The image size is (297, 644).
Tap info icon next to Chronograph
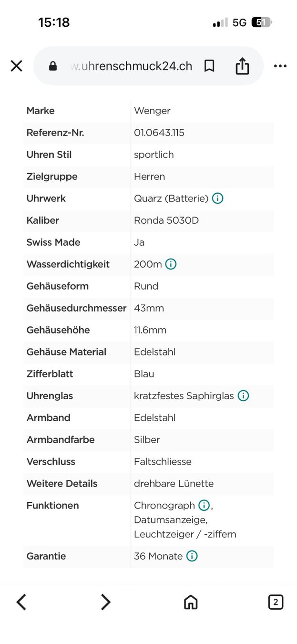tap(204, 506)
